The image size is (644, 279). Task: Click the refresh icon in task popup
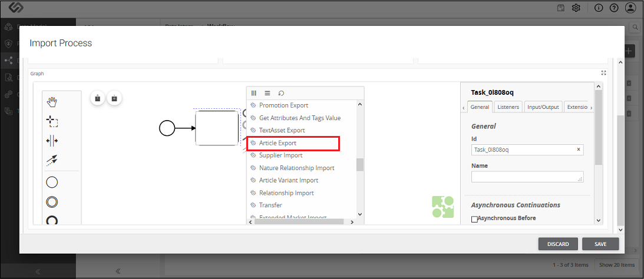[x=281, y=93]
